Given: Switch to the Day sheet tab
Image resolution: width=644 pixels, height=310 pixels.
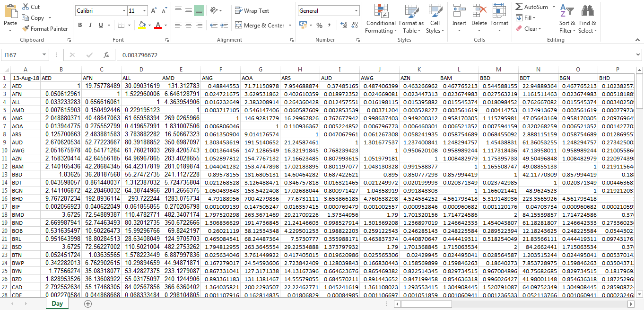Looking at the screenshot, I should [57, 303].
